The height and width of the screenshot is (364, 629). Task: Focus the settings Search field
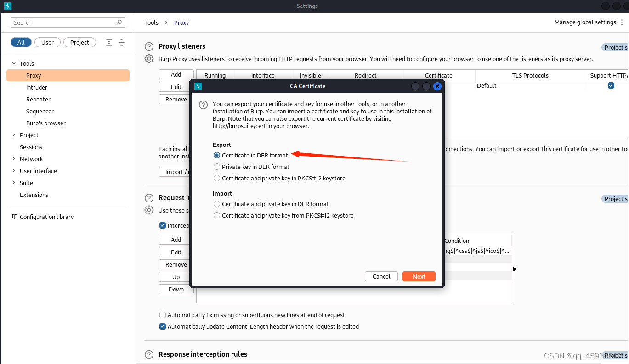tap(68, 22)
